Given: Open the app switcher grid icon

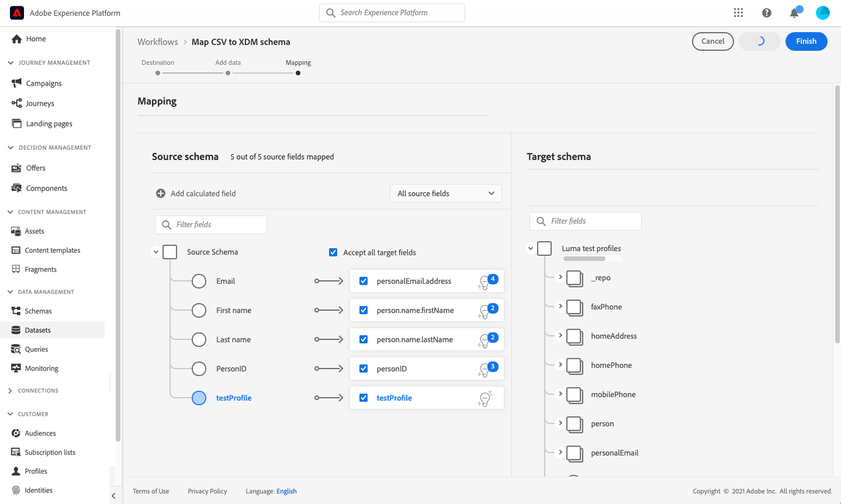Looking at the screenshot, I should 739,13.
